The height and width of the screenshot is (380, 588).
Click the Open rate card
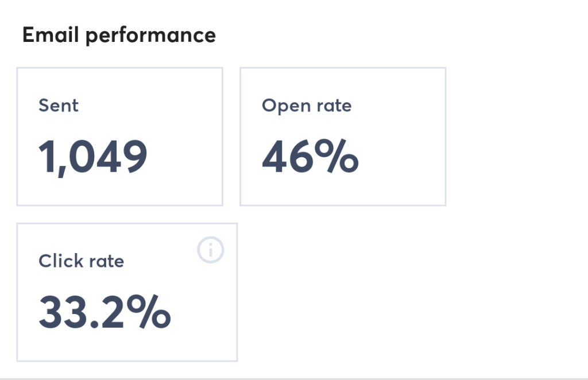[x=343, y=136]
